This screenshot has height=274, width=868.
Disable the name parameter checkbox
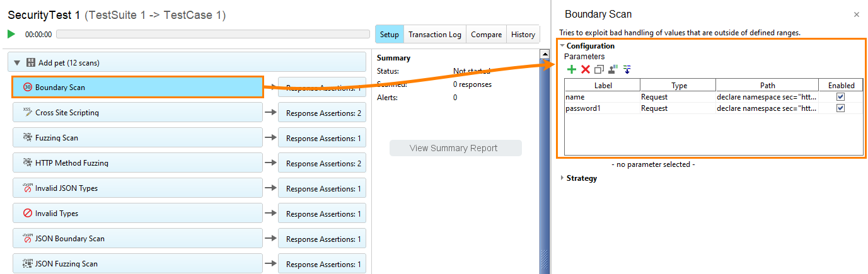pos(840,97)
